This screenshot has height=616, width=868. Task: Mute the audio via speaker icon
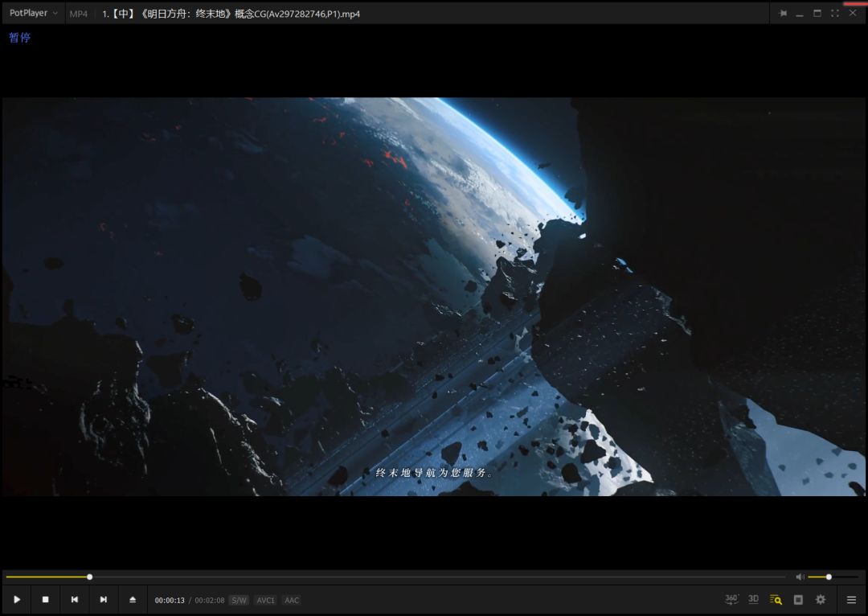[800, 577]
